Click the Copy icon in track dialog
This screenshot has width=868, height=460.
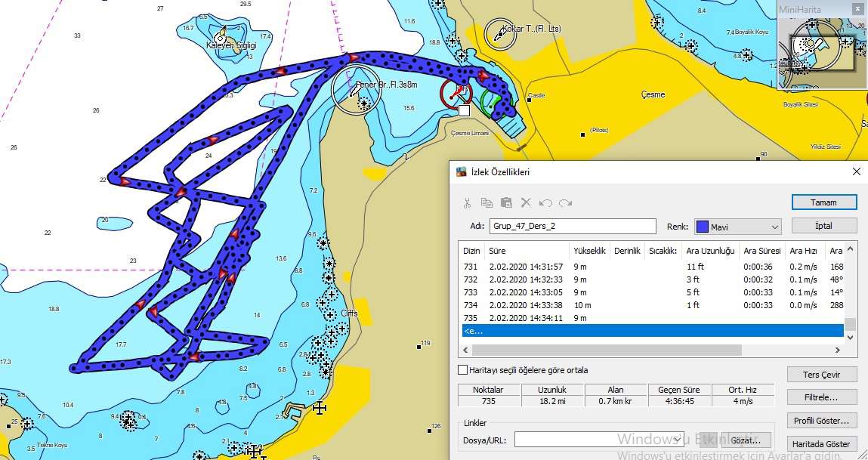click(487, 202)
